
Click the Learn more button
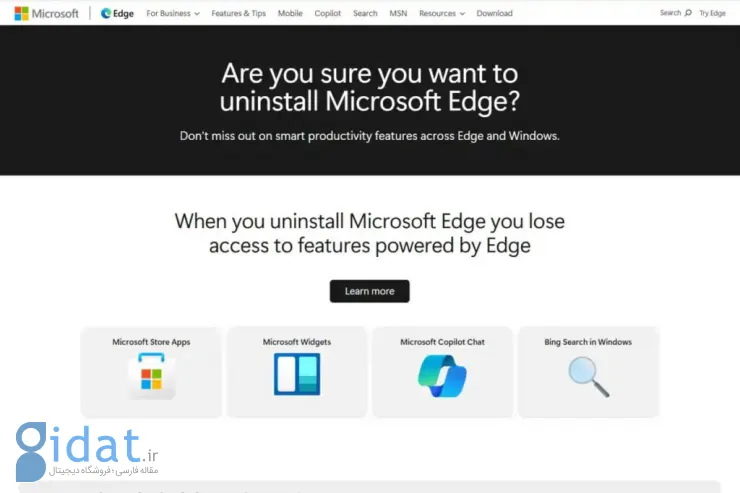[x=370, y=291]
